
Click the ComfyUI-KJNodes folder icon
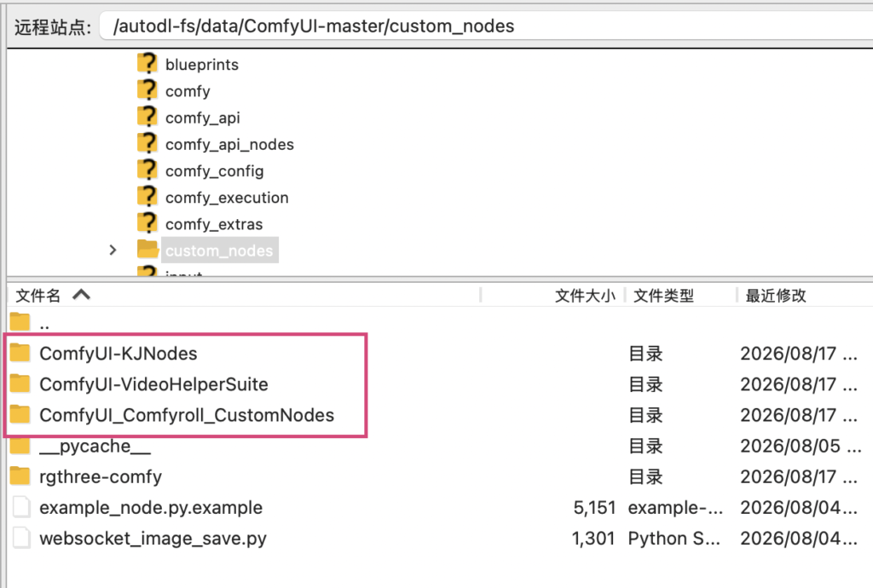click(x=20, y=353)
